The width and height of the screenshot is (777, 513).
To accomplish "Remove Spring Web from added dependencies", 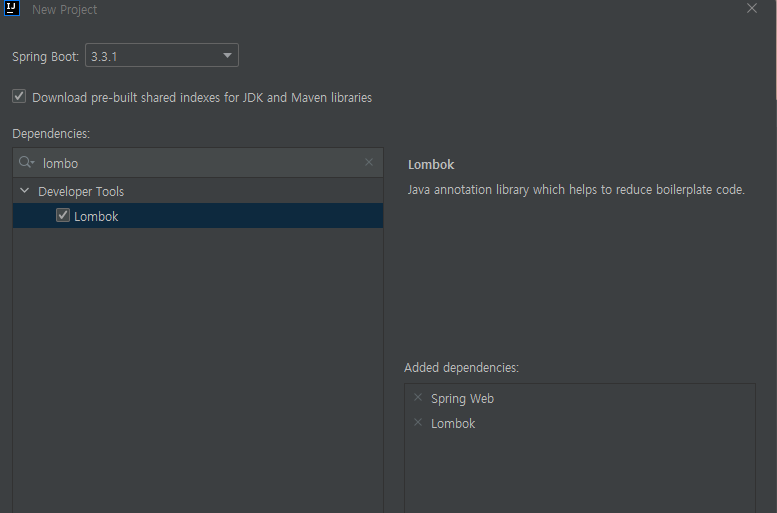I will click(418, 398).
